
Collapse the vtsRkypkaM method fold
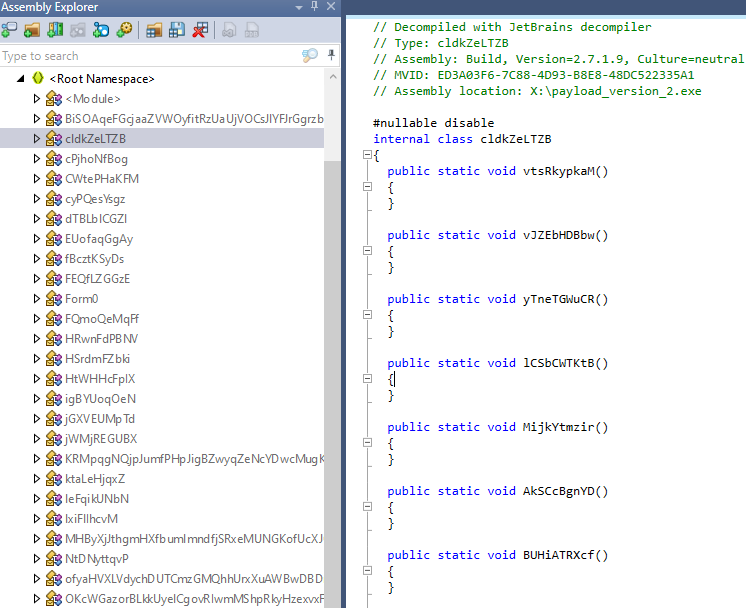pyautogui.click(x=367, y=186)
